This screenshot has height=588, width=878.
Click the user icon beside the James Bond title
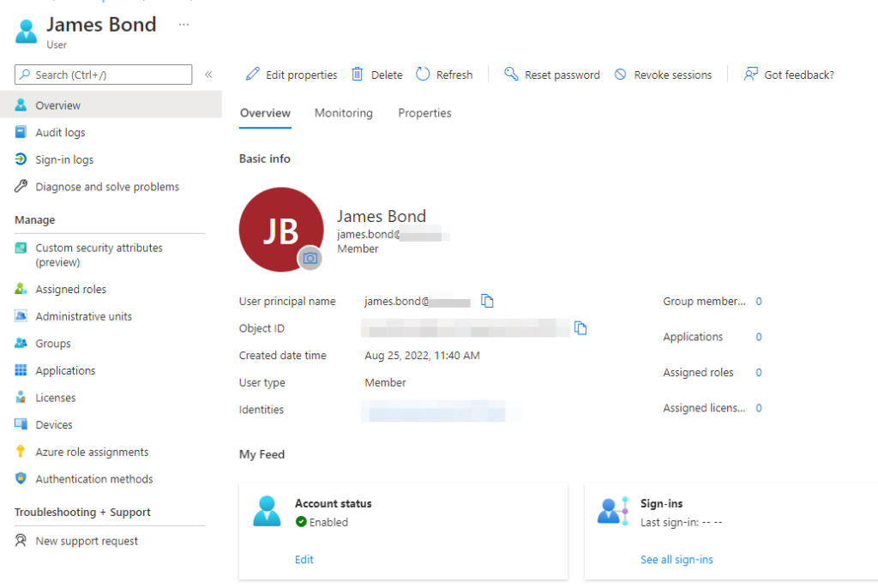(26, 32)
